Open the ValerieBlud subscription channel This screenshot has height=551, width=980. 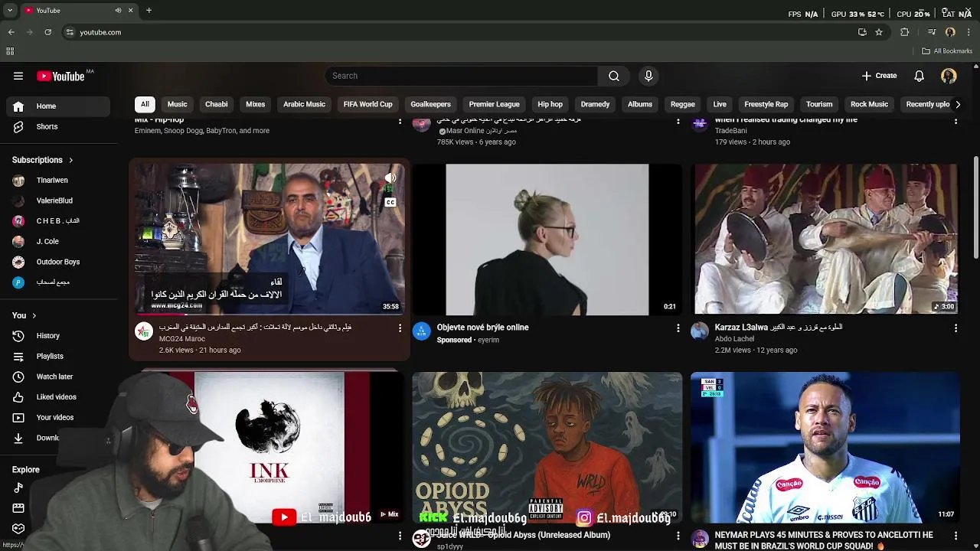point(59,201)
